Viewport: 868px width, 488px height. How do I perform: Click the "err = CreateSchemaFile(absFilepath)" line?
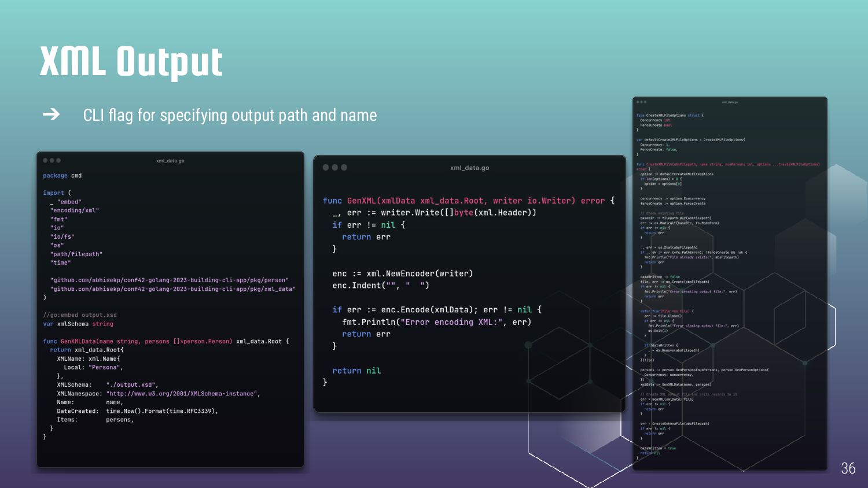[675, 424]
